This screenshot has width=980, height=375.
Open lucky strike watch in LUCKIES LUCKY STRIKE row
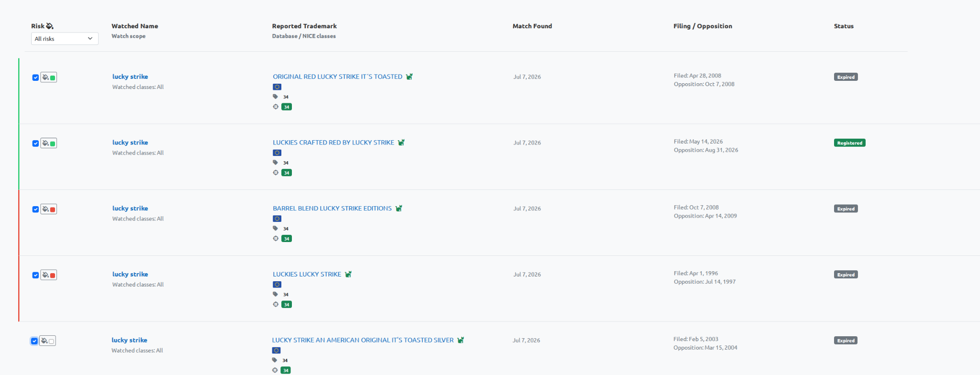click(130, 275)
